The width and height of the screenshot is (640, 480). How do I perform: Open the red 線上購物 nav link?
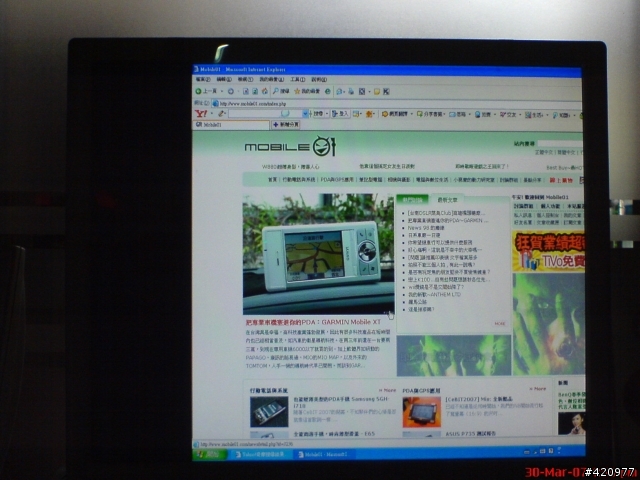[x=561, y=180]
